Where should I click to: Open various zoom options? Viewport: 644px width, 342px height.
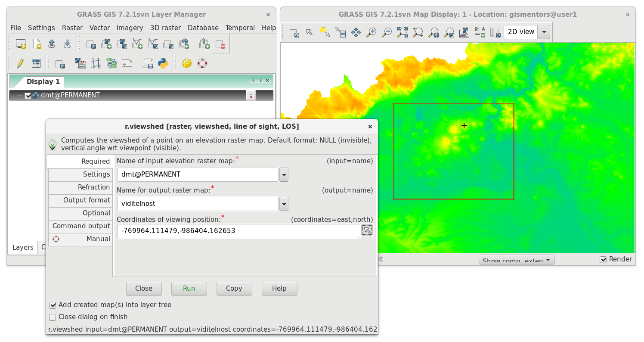coord(449,32)
